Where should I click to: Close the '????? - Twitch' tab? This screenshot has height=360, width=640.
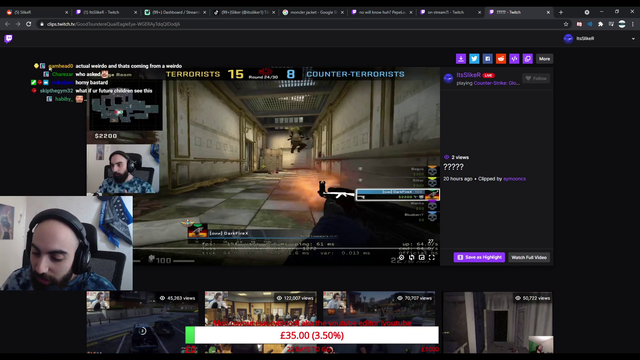(548, 12)
